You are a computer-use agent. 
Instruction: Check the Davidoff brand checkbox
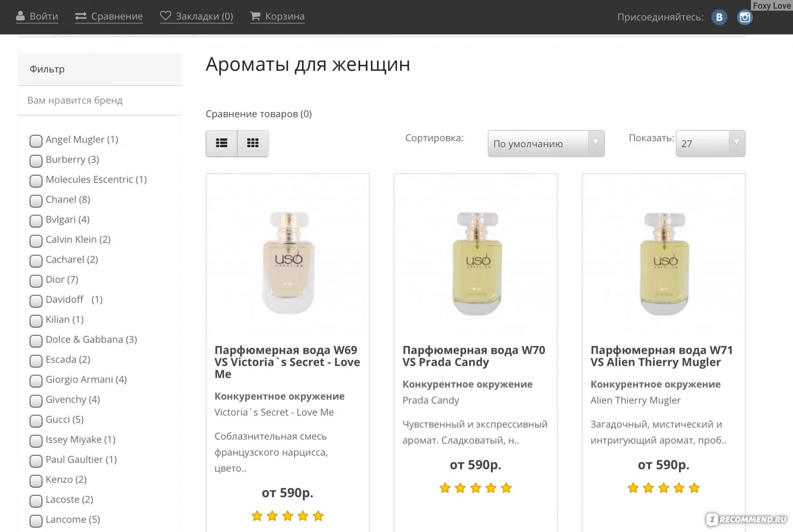[36, 301]
